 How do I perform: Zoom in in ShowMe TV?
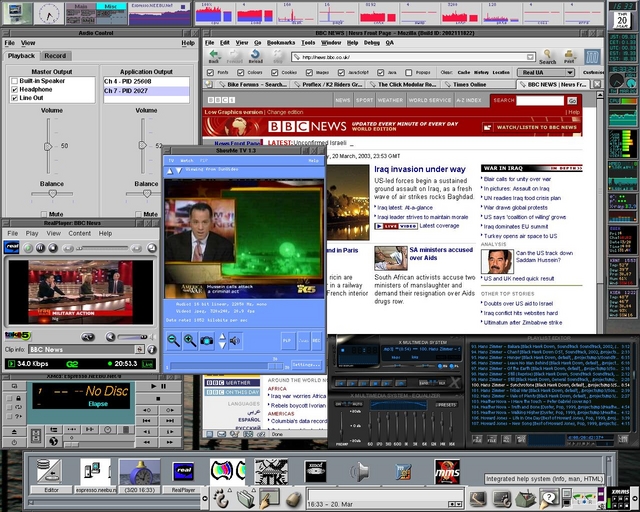point(190,340)
